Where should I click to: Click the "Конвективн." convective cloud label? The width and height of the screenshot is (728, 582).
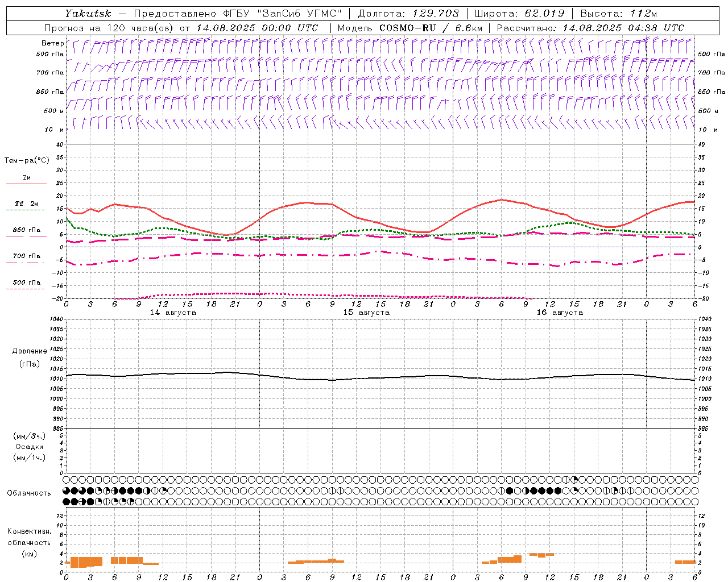pyautogui.click(x=30, y=531)
